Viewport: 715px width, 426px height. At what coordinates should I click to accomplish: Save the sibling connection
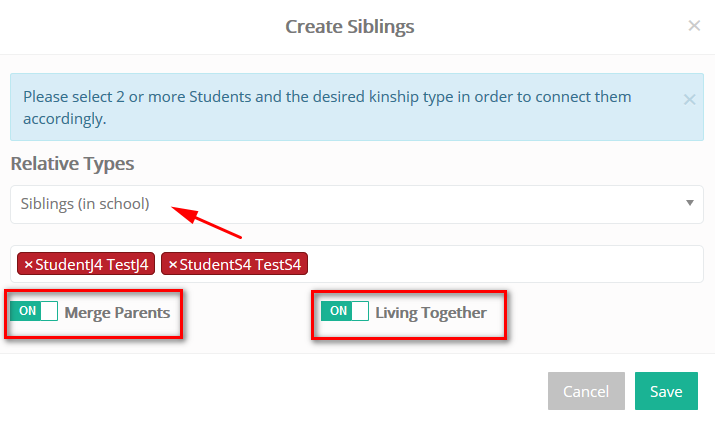pos(666,391)
